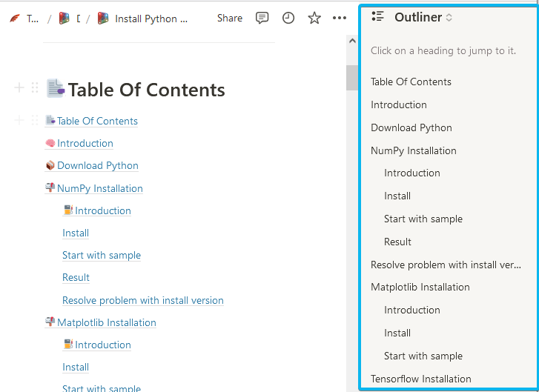Click Share in the top bar
Viewport: 539px width, 392px height.
(229, 19)
